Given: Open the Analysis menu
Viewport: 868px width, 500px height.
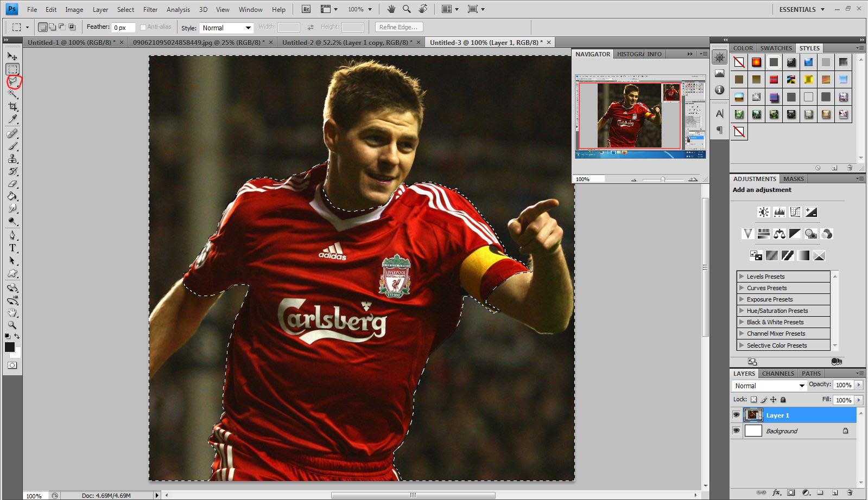Looking at the screenshot, I should (178, 9).
